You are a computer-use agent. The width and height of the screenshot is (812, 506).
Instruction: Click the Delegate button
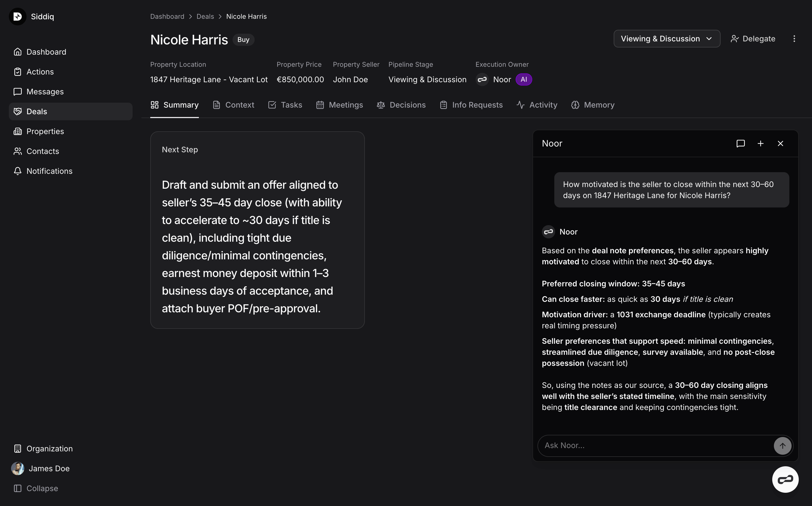(x=753, y=38)
